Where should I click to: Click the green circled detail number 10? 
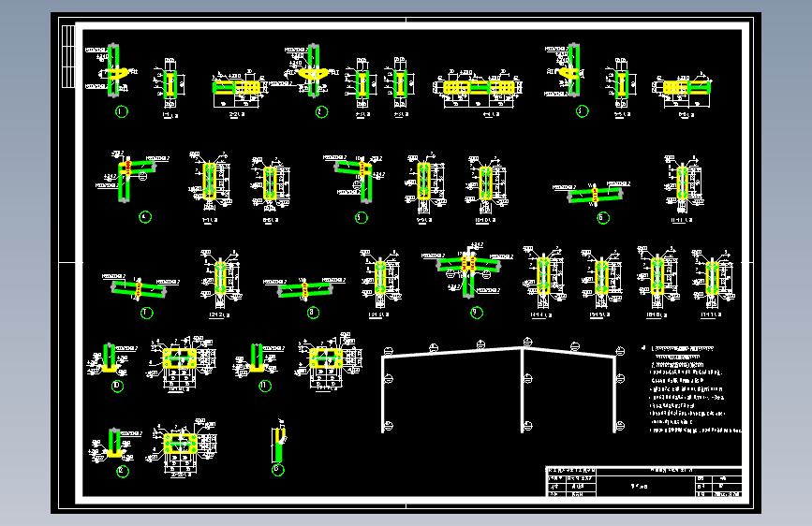(118, 386)
